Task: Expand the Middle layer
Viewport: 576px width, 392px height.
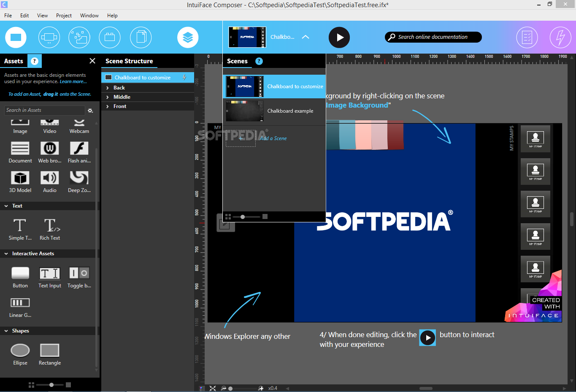Action: (108, 97)
